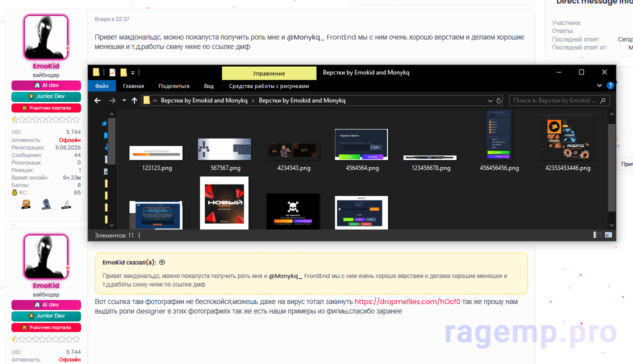Screen dimensions: 633x364
Task: Select file 456456456.png
Action: 499,140
